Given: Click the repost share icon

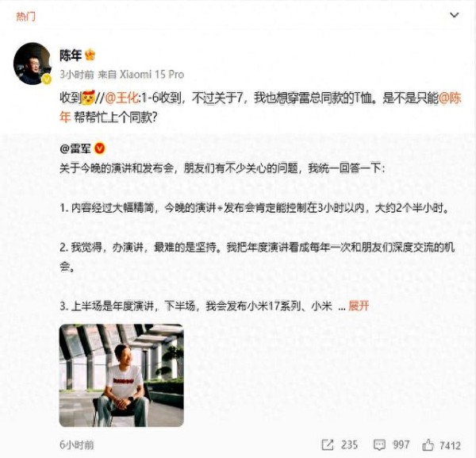Looking at the screenshot, I should click(x=328, y=445).
